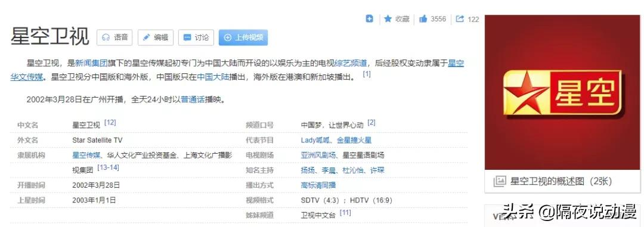Viewport: 644px width, 227px height.
Task: Click the blue plus icon near 收藏
Action: 370,19
